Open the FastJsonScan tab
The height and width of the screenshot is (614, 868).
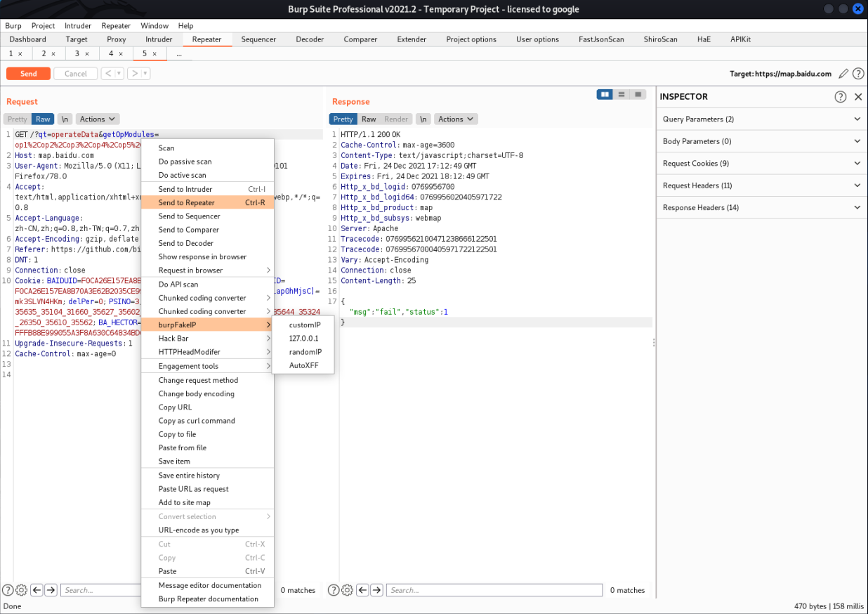coord(601,39)
